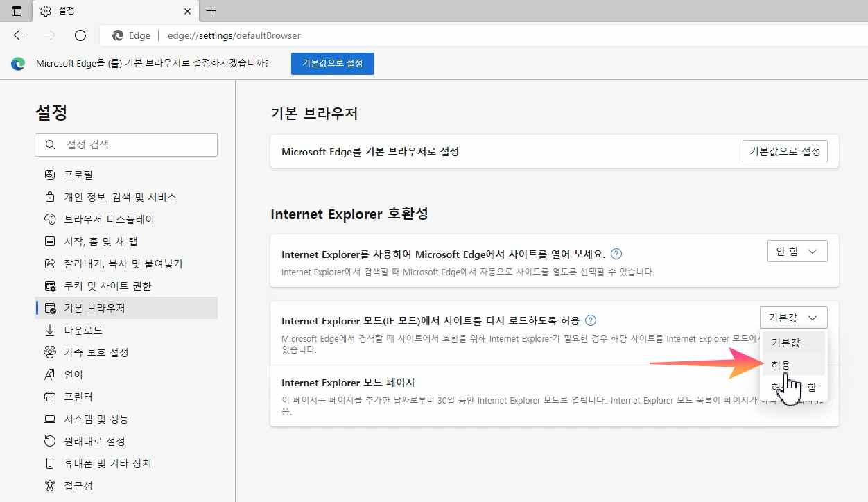Choose 허용 option in dropdown list

[x=793, y=365]
